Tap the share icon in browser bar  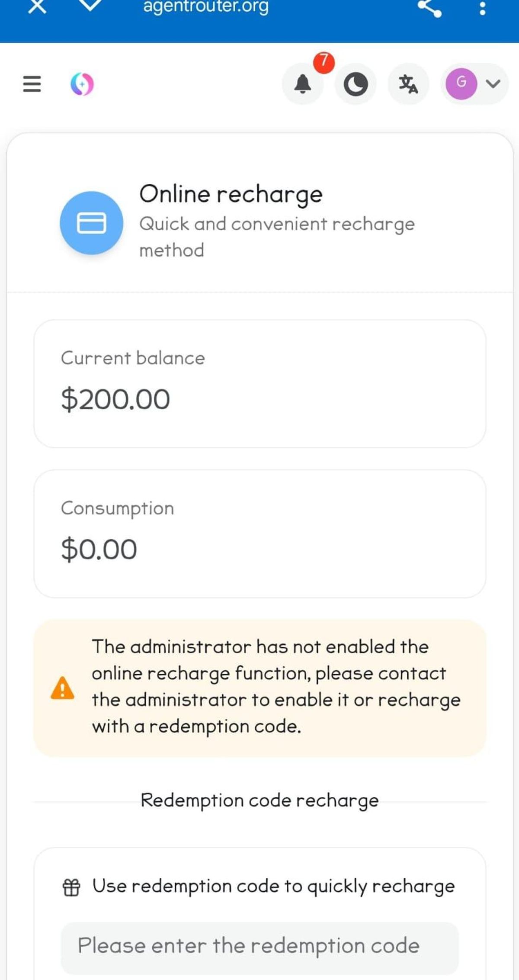(x=429, y=7)
